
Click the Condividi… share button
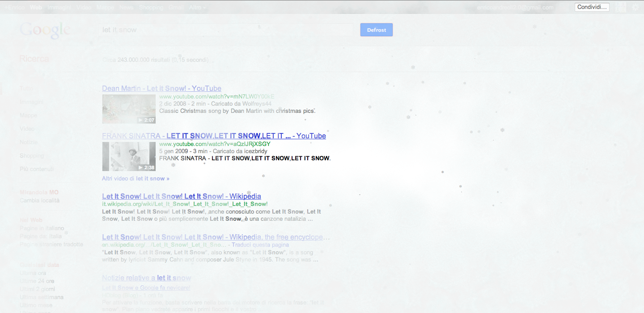pos(592,7)
